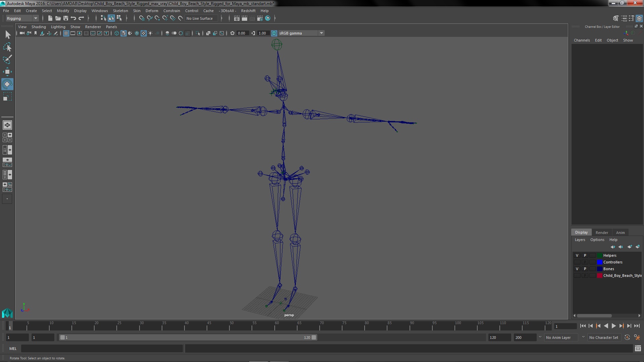The height and width of the screenshot is (362, 644).
Task: Click the MEL script language button
Action: 13,349
